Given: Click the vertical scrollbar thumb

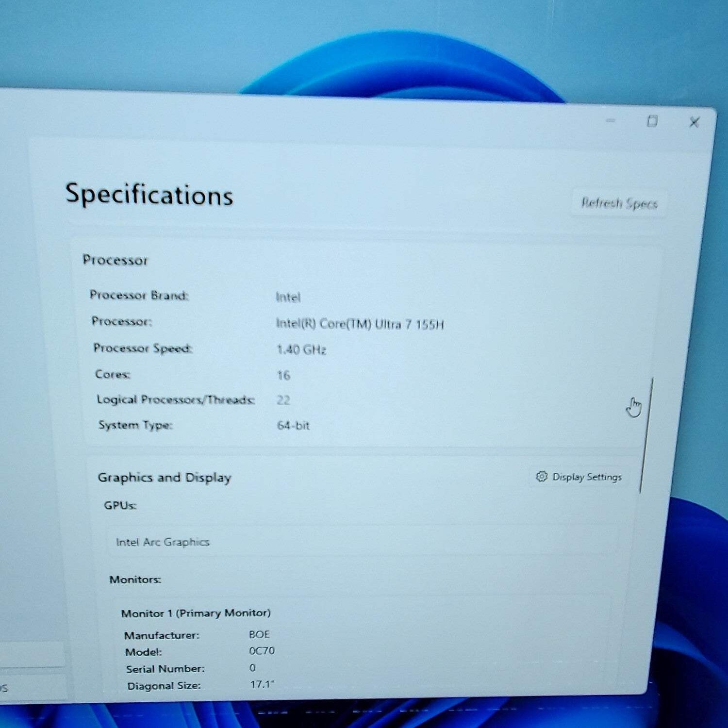Looking at the screenshot, I should 646,435.
